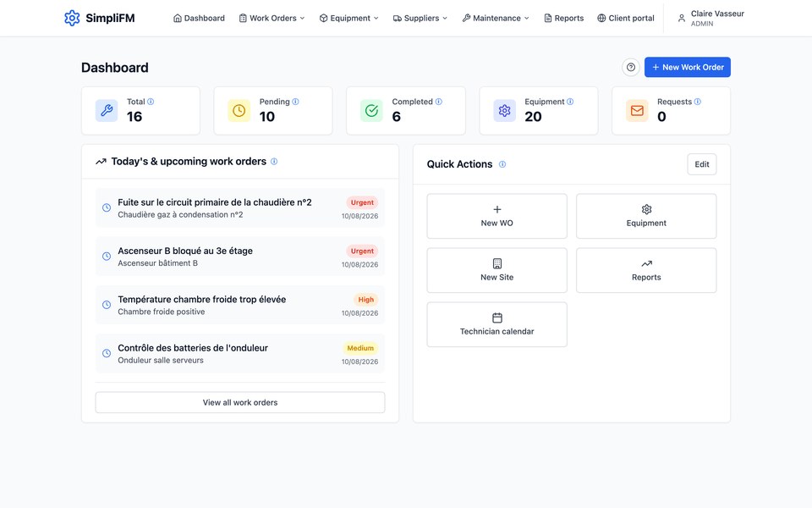Click clock icon on Contrôle des batteries row
Viewport: 812px width, 508px height.
107,354
